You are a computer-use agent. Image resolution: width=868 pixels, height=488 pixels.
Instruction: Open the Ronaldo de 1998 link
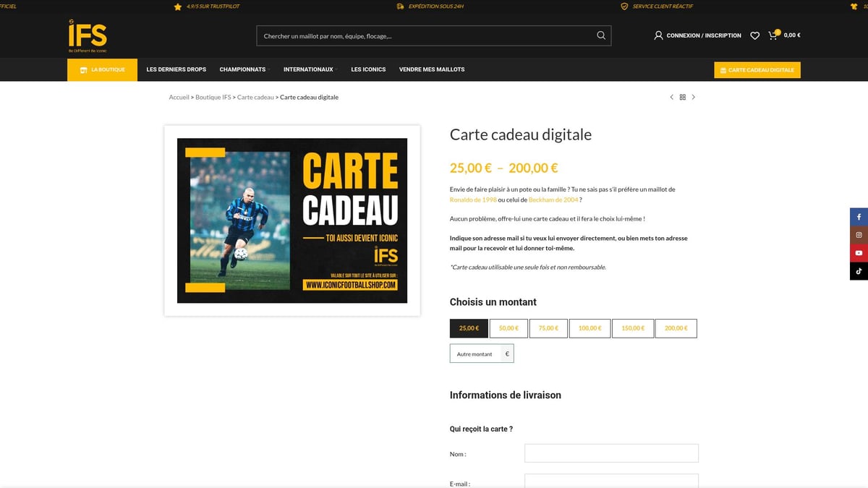point(473,200)
